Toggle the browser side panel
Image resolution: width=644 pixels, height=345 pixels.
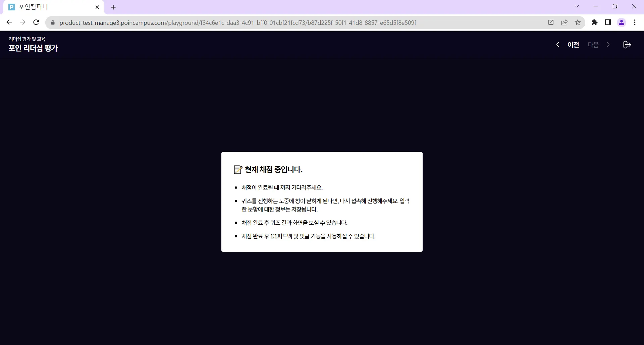pyautogui.click(x=608, y=22)
